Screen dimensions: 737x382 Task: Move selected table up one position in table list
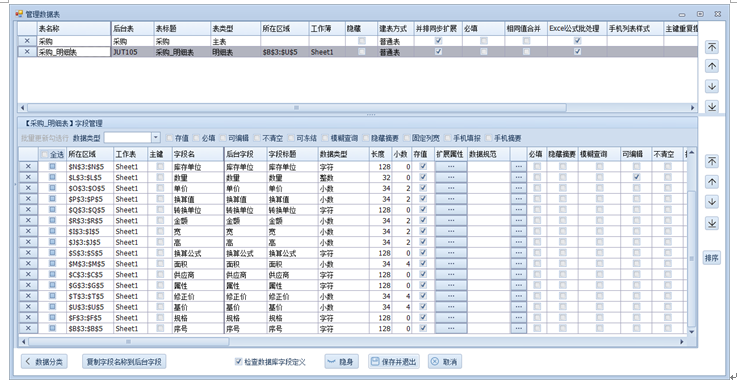712,66
